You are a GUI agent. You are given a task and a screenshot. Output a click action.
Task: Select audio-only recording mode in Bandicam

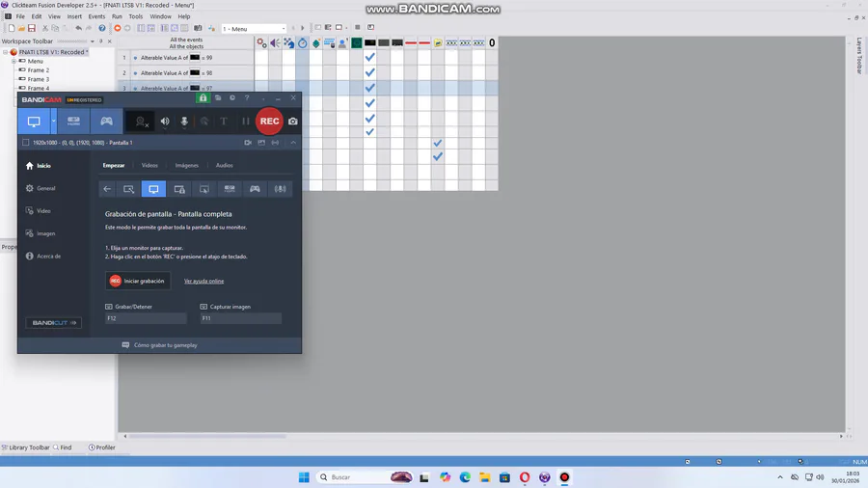pos(280,189)
